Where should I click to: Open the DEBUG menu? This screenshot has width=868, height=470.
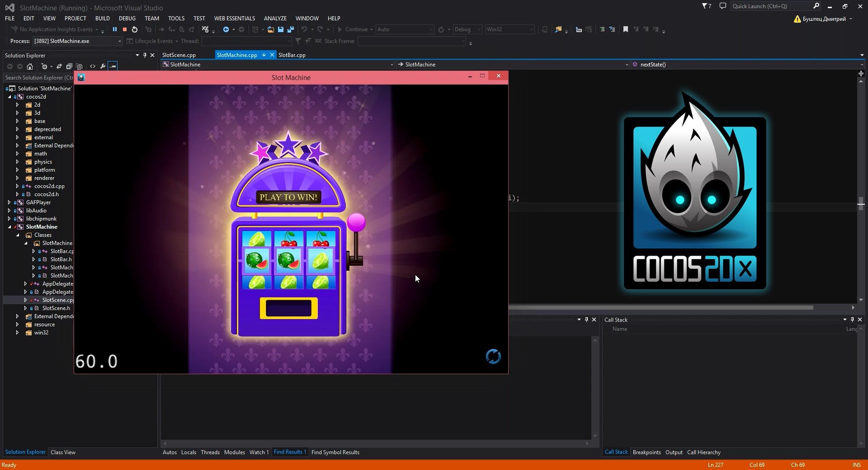pyautogui.click(x=127, y=18)
